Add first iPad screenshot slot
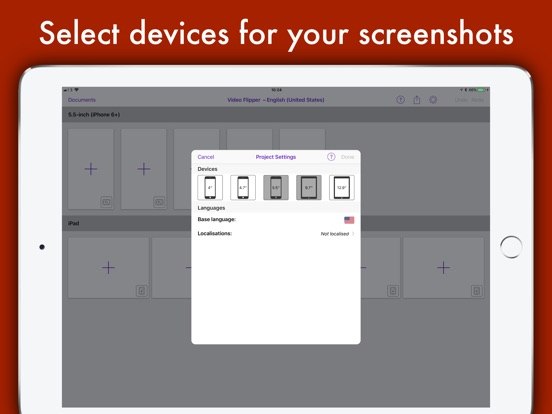Viewport: 552px width, 414px height. click(108, 268)
